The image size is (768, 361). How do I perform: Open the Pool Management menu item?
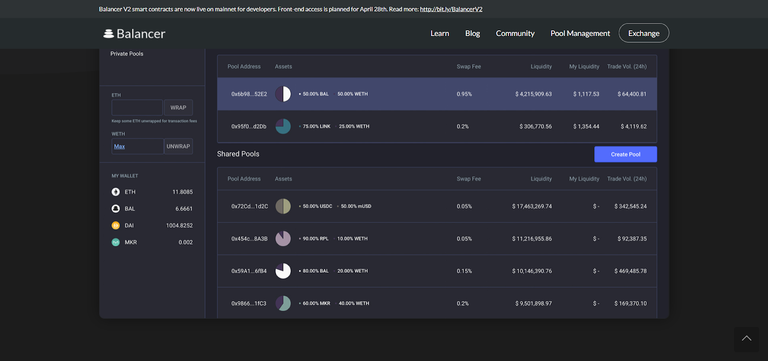pyautogui.click(x=580, y=33)
